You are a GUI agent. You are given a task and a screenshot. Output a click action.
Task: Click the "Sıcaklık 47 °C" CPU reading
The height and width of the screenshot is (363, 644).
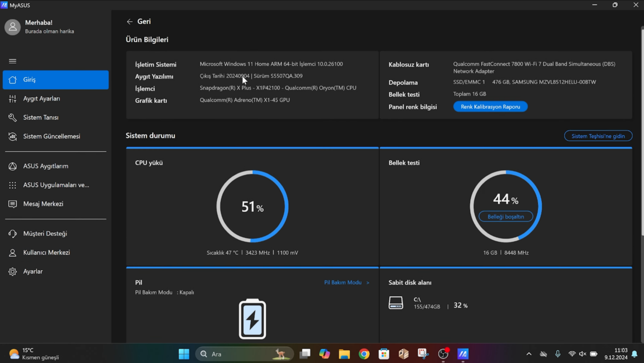click(x=223, y=253)
